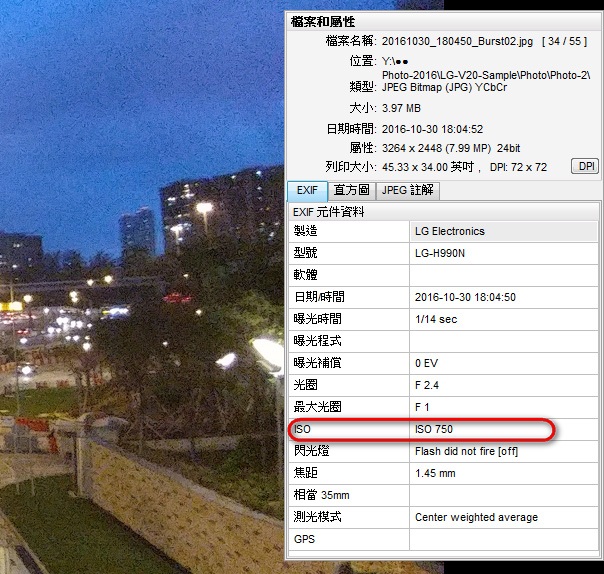Open the JPEG 註解 tab
Image resolution: width=604 pixels, height=574 pixels.
tap(408, 190)
